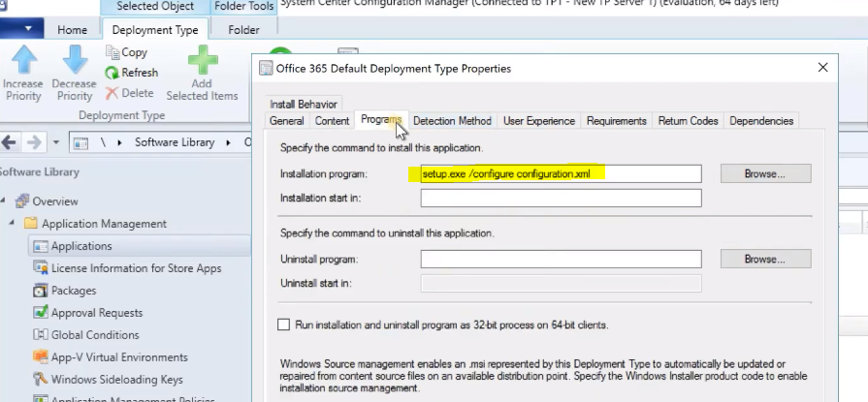Screen dimensions: 868x402
Task: Click Browse for Installation program
Action: 765,173
